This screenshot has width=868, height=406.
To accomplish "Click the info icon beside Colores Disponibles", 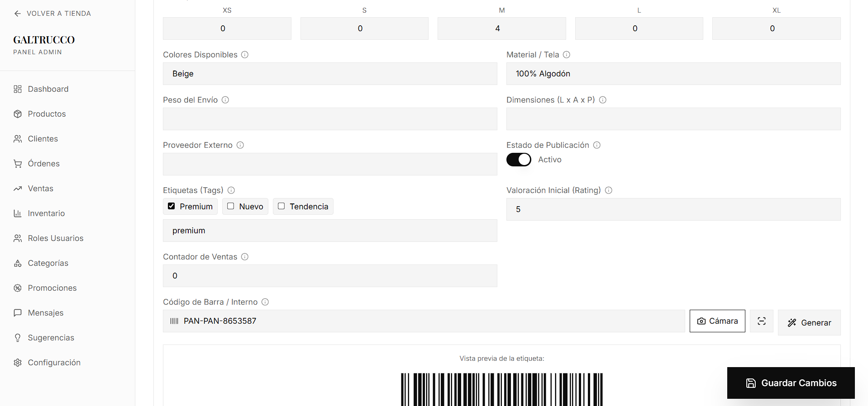I will pos(245,55).
